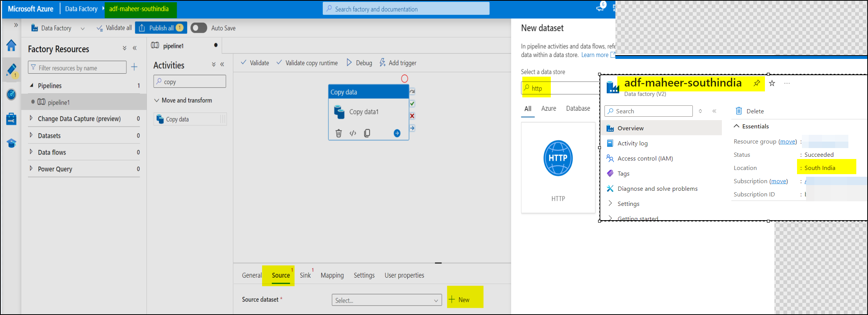Collapse the Move and transform group
Image resolution: width=868 pixels, height=315 pixels.
(x=156, y=100)
